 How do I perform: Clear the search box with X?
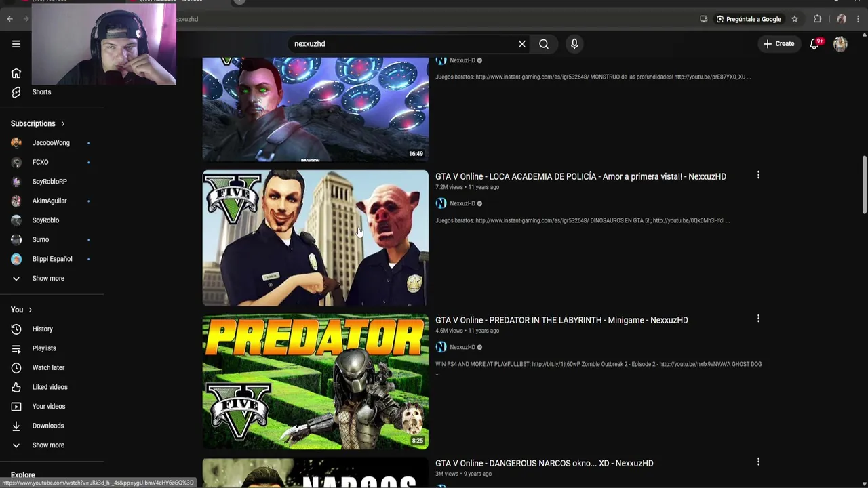tap(522, 44)
